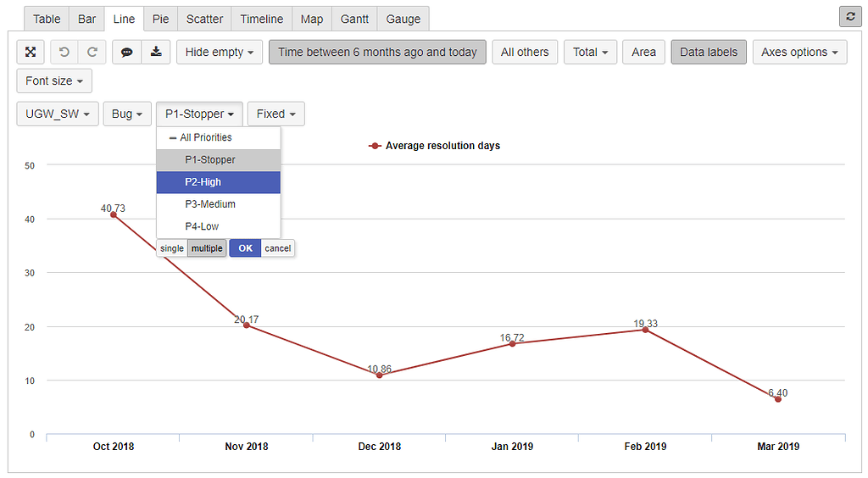This screenshot has height=478, width=868.
Task: Switch selection mode to single
Action: pyautogui.click(x=172, y=248)
